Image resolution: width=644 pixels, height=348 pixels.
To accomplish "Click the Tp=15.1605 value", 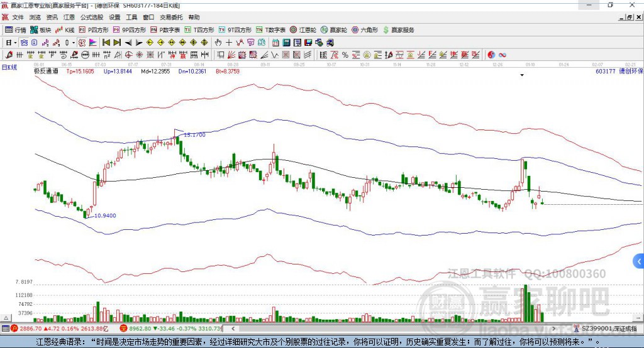I will 80,71.
